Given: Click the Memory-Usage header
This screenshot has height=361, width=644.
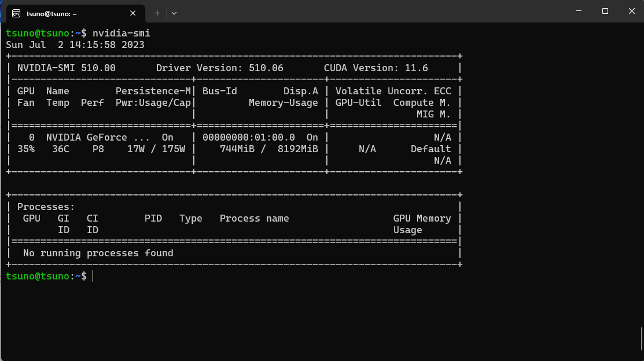Looking at the screenshot, I should (x=284, y=102).
